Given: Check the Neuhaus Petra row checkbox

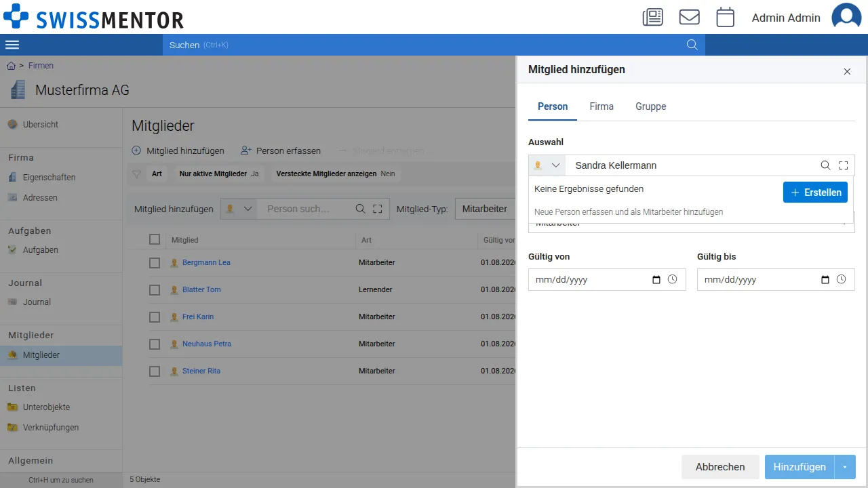Looking at the screenshot, I should click(x=155, y=344).
